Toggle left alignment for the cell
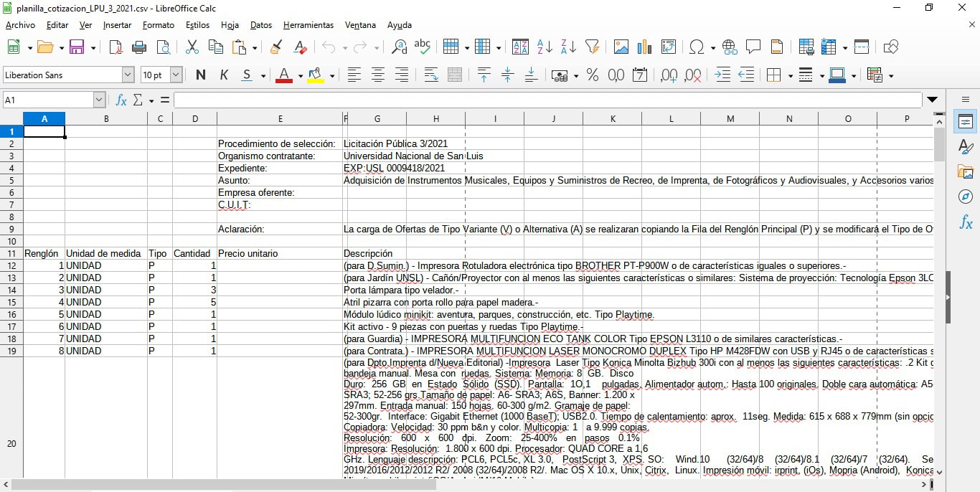 point(354,75)
